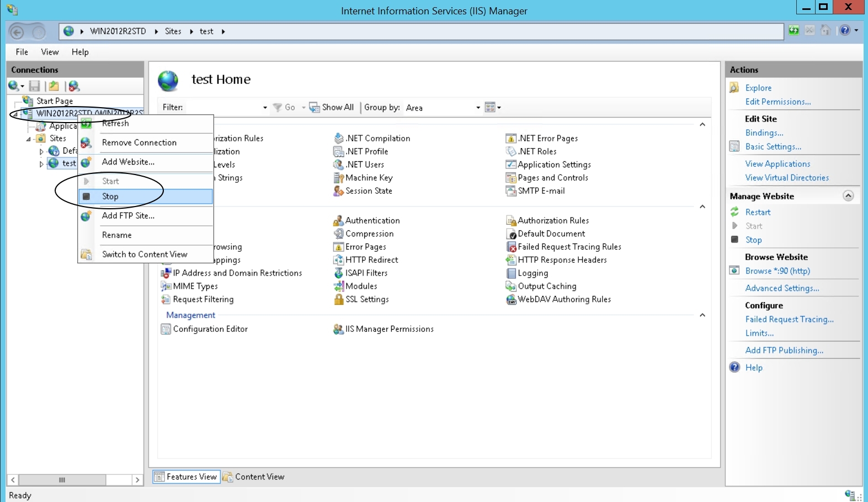Click Browse *:90 (http) link

coord(778,271)
